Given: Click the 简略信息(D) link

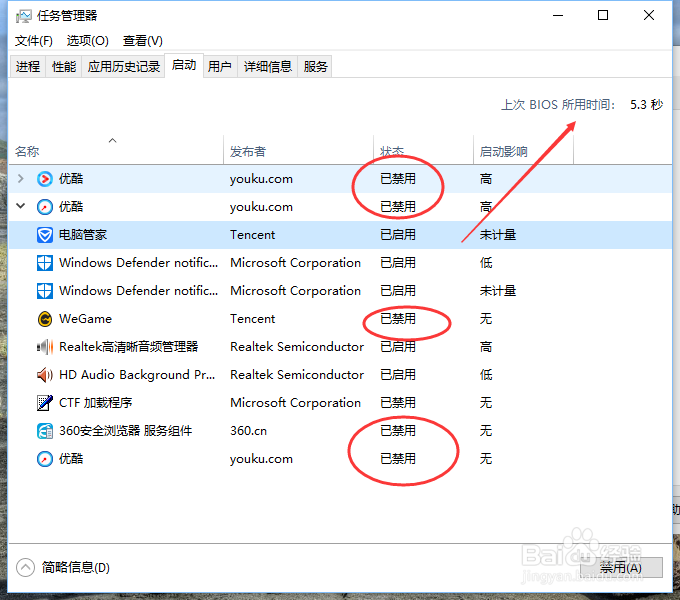Looking at the screenshot, I should point(75,567).
